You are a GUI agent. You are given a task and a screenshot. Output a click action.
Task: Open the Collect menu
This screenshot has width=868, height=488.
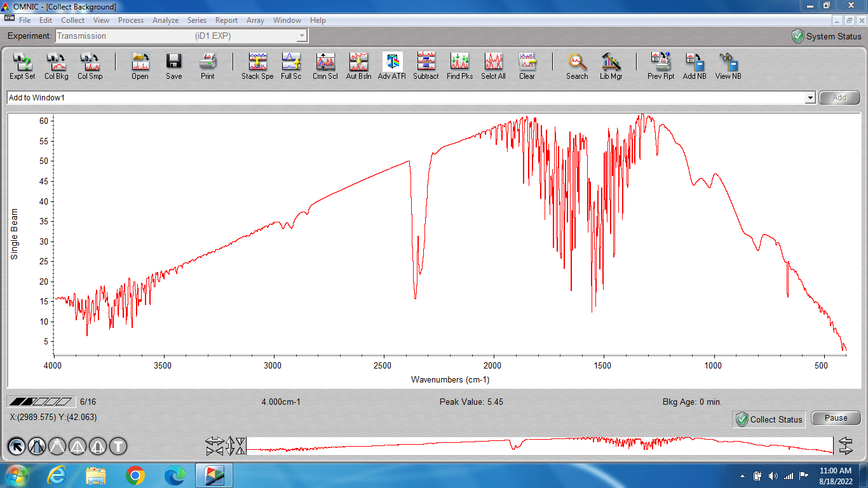pyautogui.click(x=72, y=20)
